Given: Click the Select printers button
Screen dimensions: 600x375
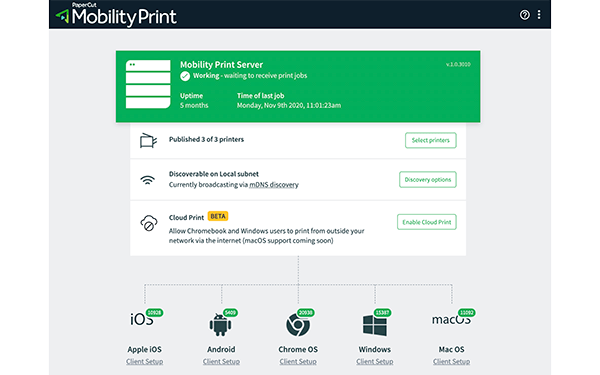Looking at the screenshot, I should pos(430,140).
